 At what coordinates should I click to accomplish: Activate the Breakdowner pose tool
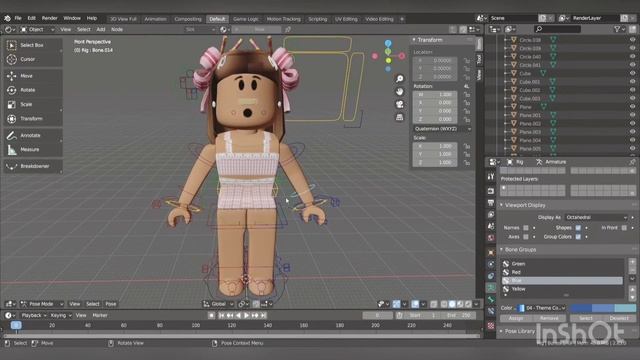point(33,167)
